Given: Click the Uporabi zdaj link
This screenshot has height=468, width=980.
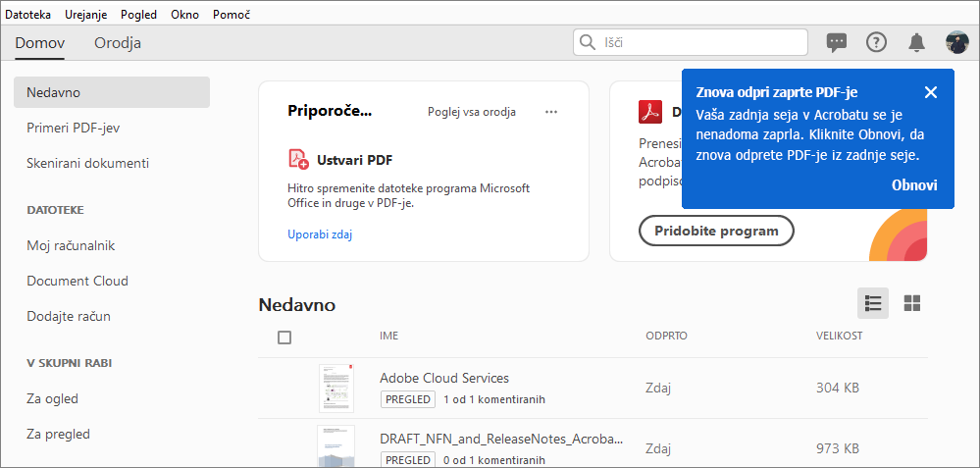Looking at the screenshot, I should click(x=320, y=234).
